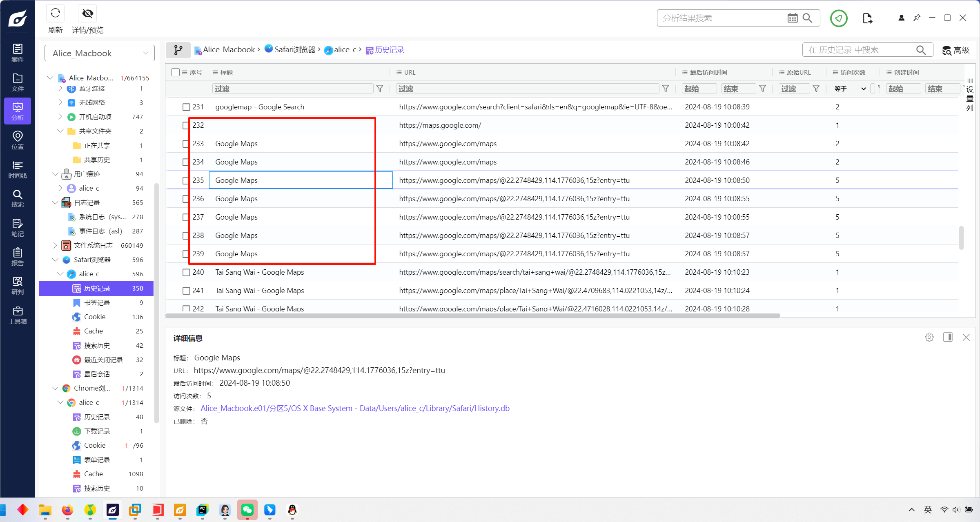Click the branch tree icon beside the breadcrumb
Image resolution: width=980 pixels, height=522 pixels.
click(178, 50)
